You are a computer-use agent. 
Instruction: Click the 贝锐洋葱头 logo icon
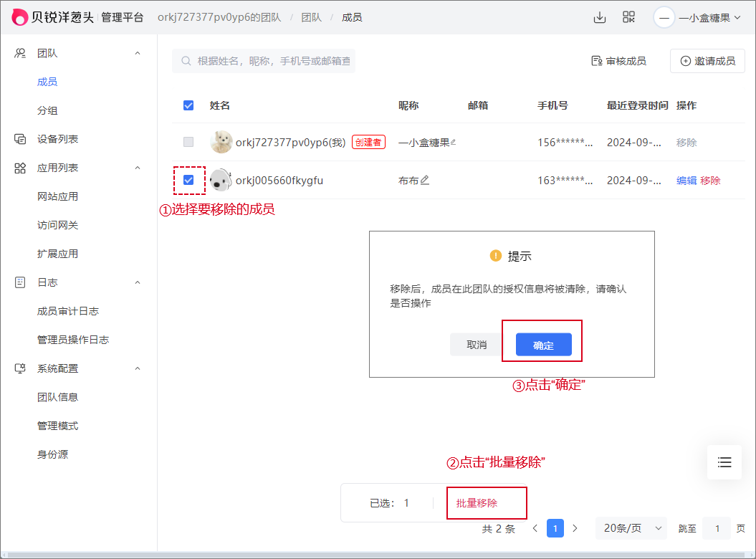[19, 16]
